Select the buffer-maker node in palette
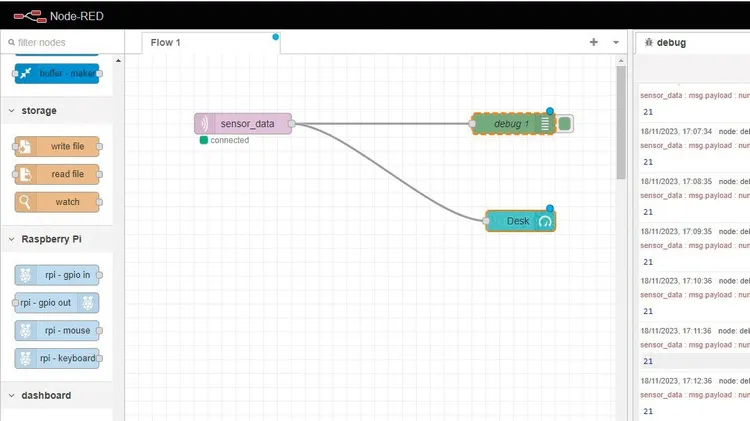Viewport: 750px width, 421px height. [x=57, y=73]
